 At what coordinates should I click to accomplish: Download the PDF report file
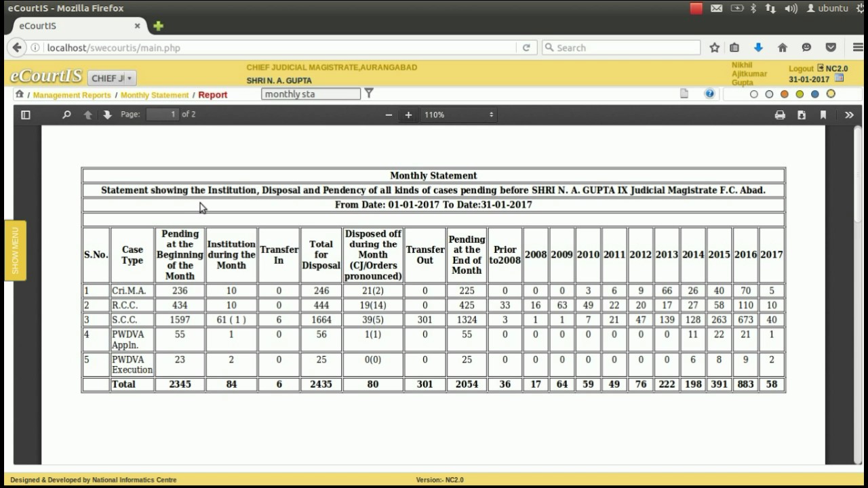802,115
